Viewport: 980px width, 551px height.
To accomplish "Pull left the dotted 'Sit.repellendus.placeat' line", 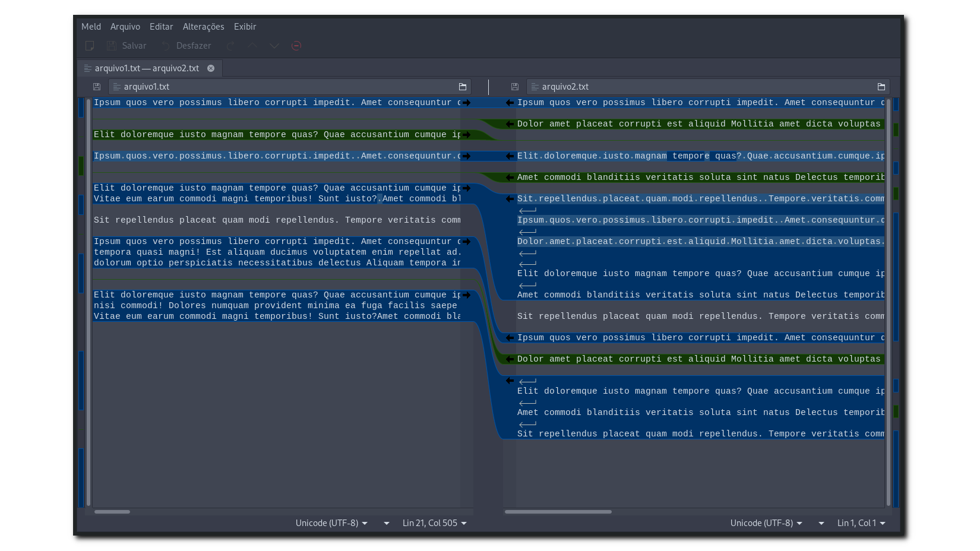I will tap(510, 199).
